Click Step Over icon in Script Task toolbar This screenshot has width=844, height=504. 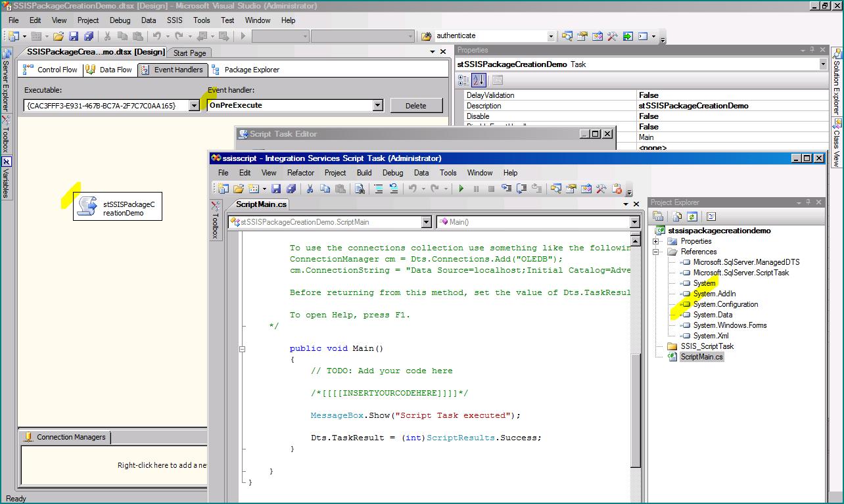523,189
